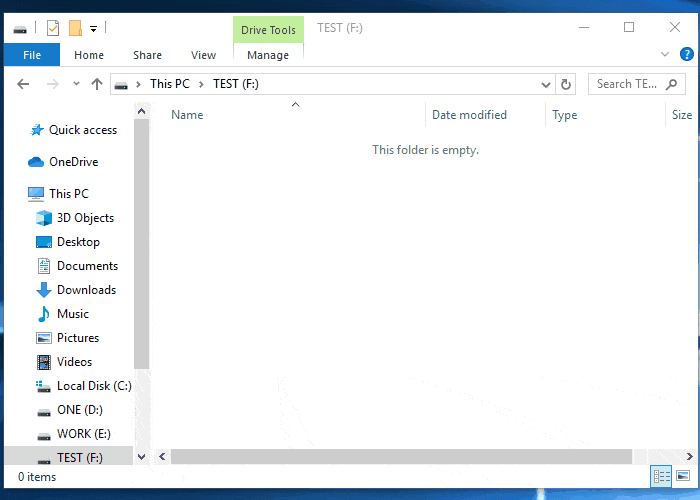Click the New Folder icon in title bar

75,28
